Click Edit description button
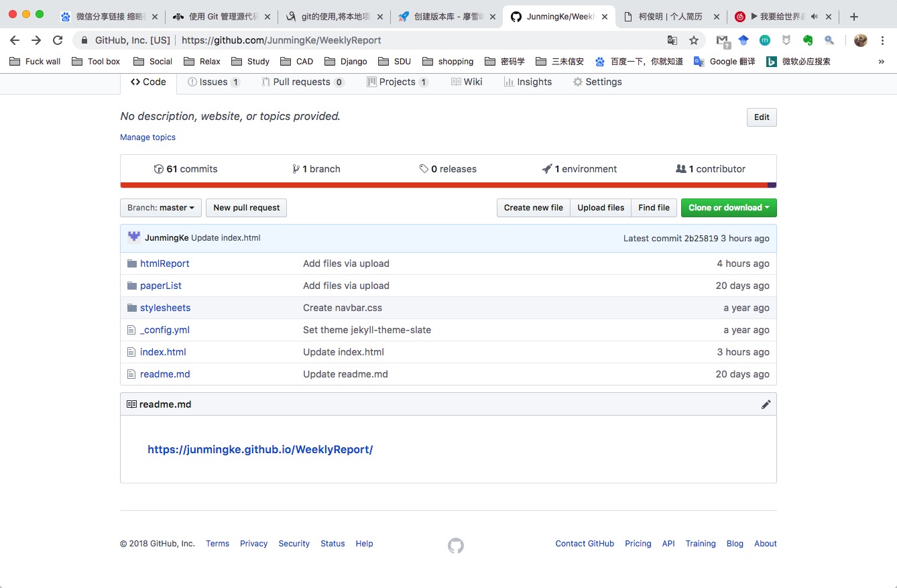 (762, 117)
